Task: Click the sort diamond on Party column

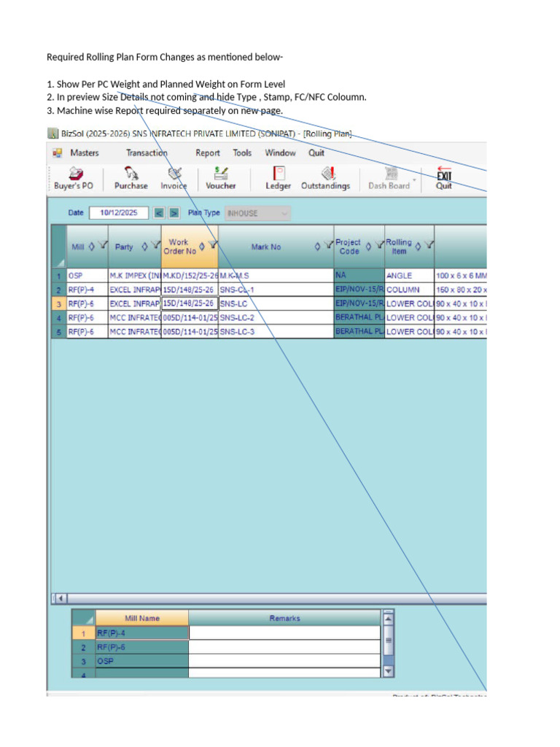Action: (x=145, y=247)
